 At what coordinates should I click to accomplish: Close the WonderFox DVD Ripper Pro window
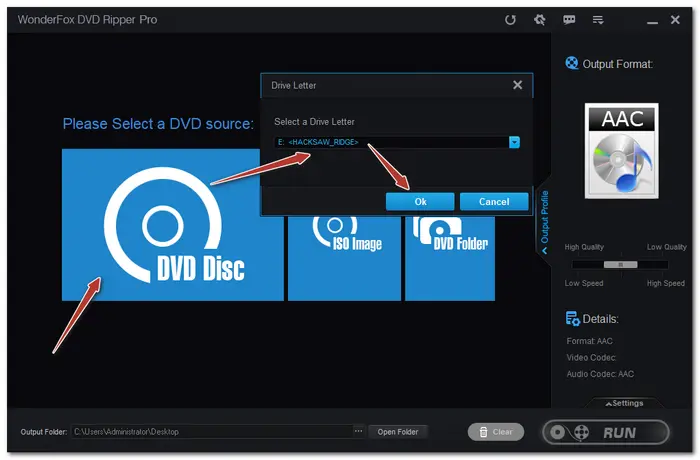tap(675, 20)
